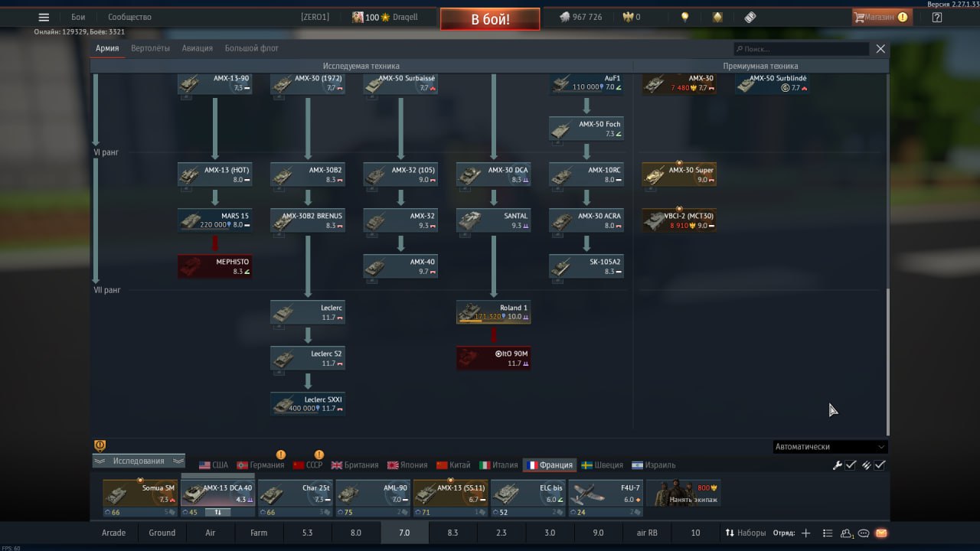Switch to the air RB preset
This screenshot has width=980, height=551.
[647, 533]
